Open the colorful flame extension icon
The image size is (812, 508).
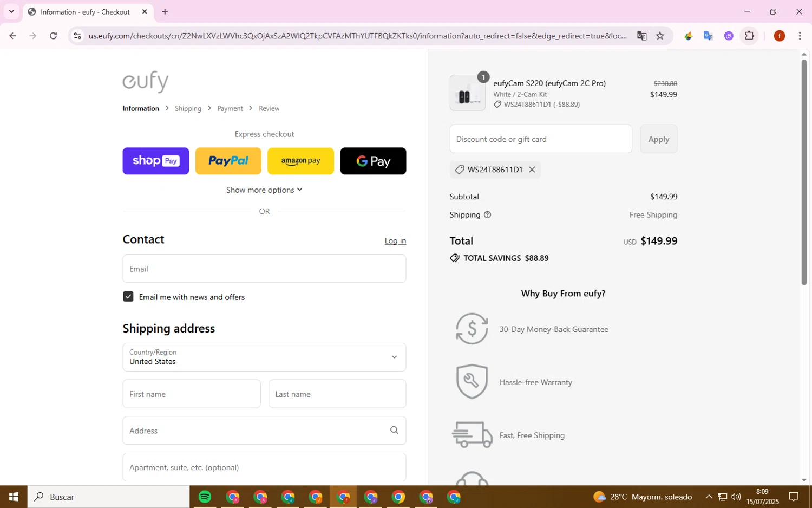(688, 36)
